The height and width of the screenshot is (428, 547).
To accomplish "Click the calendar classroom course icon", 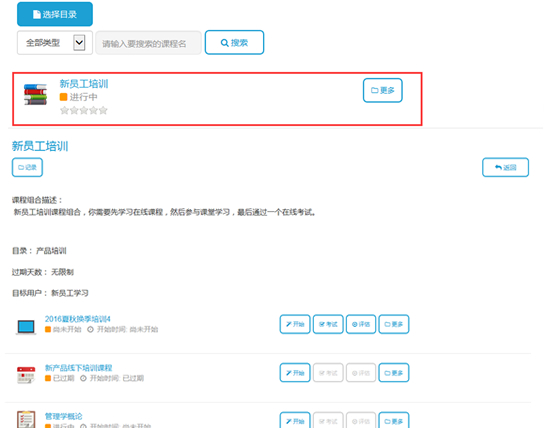I will [x=26, y=375].
